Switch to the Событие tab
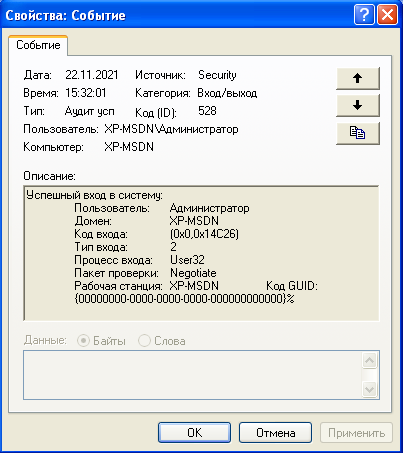The height and width of the screenshot is (453, 403). (x=38, y=45)
